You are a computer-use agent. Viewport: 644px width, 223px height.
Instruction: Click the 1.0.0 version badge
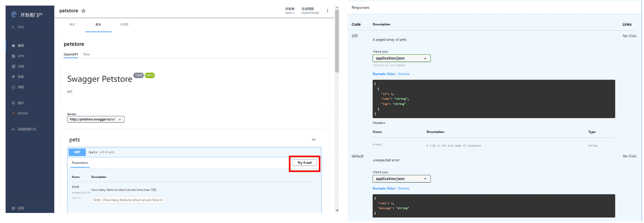(x=138, y=75)
